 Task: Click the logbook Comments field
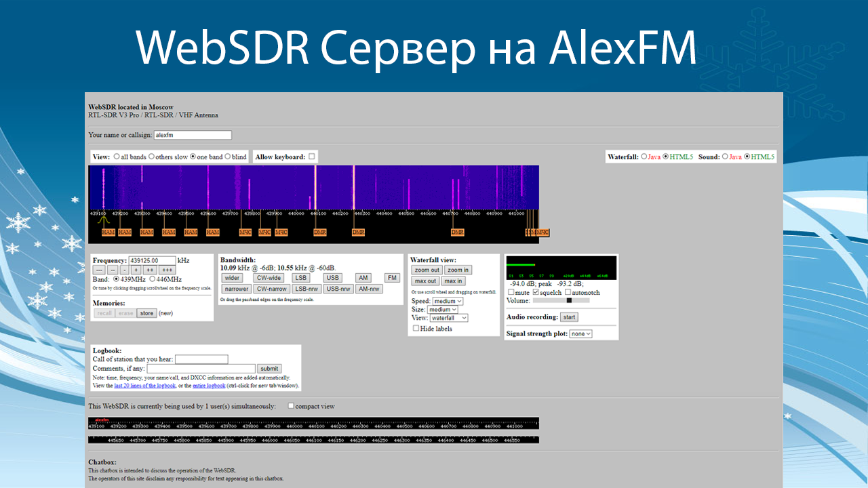click(201, 369)
